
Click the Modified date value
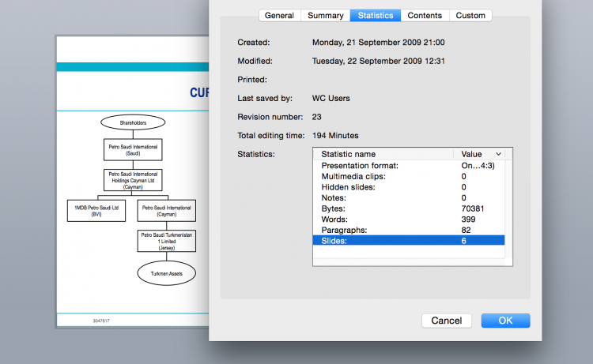coord(378,61)
